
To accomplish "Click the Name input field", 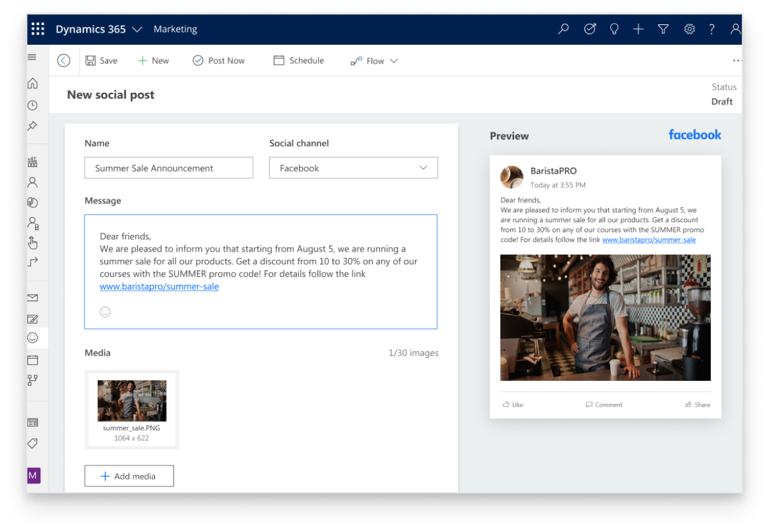I will (x=168, y=168).
